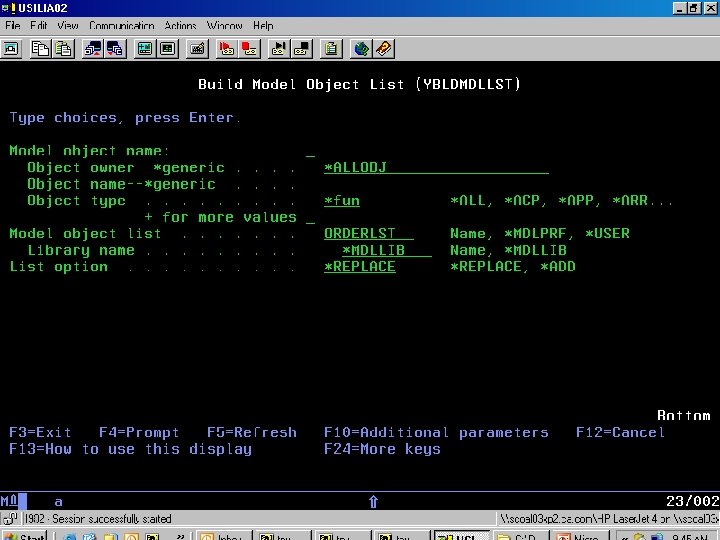Click the 23/002 cursor position indicator
Image resolution: width=720 pixels, height=540 pixels.
[692, 501]
